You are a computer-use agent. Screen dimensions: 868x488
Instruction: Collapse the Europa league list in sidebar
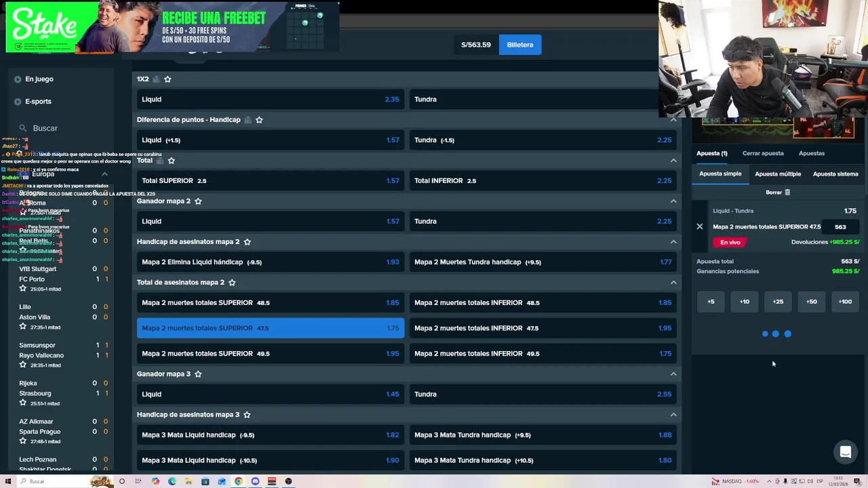(x=104, y=174)
